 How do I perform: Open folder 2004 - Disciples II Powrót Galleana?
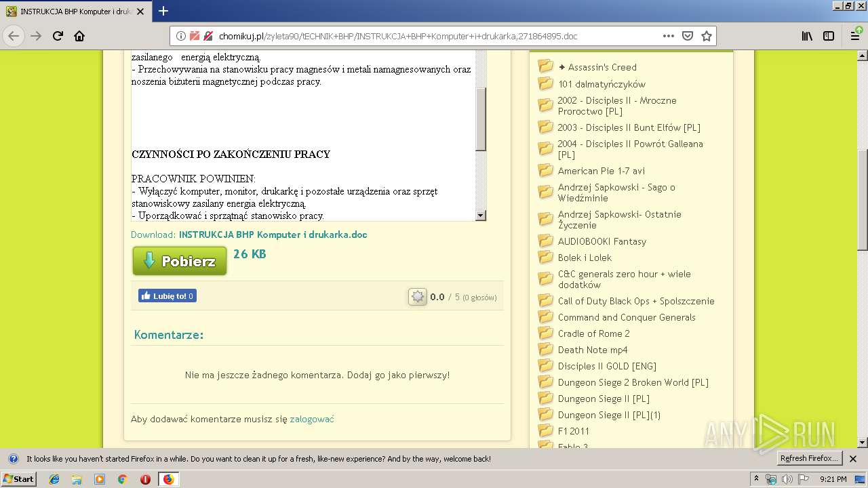630,149
